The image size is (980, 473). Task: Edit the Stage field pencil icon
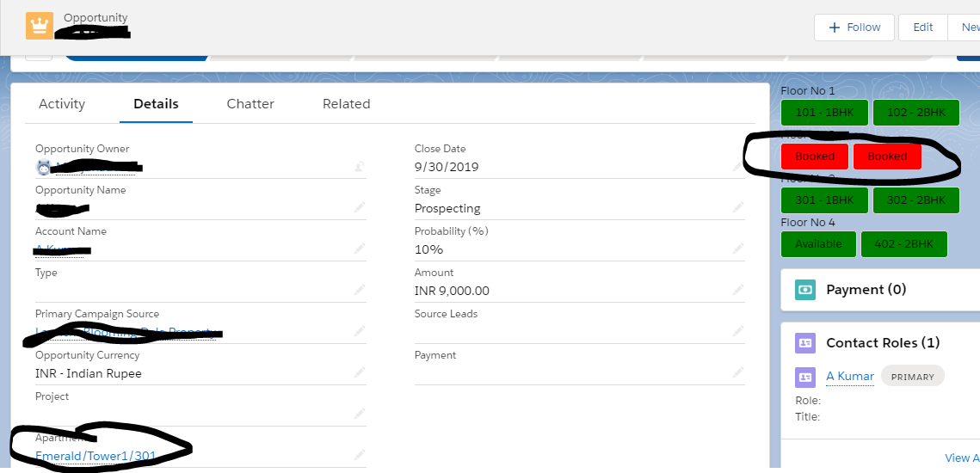click(737, 208)
